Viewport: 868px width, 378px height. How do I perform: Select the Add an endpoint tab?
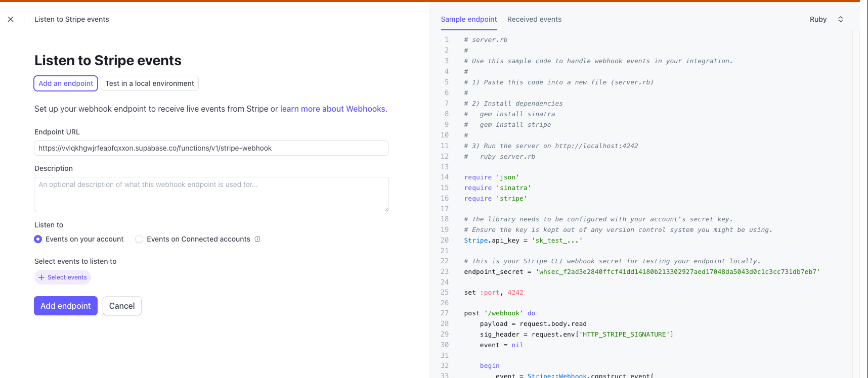(66, 83)
